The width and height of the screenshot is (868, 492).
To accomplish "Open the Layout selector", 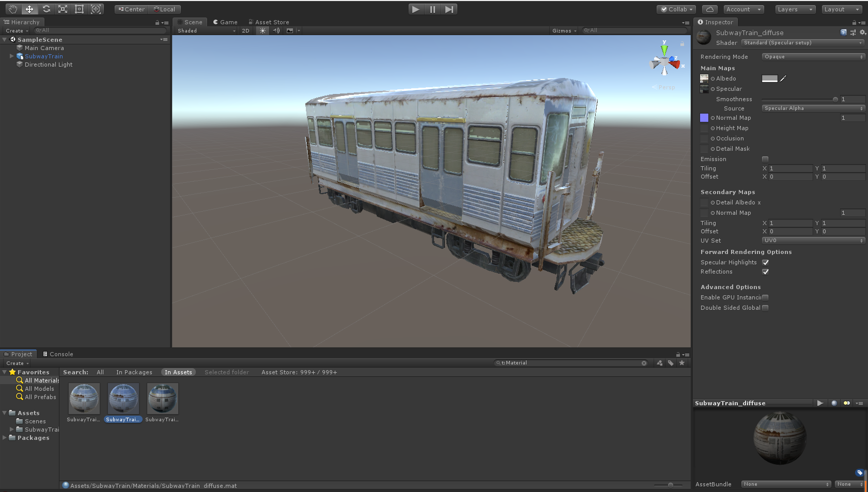I will point(840,9).
